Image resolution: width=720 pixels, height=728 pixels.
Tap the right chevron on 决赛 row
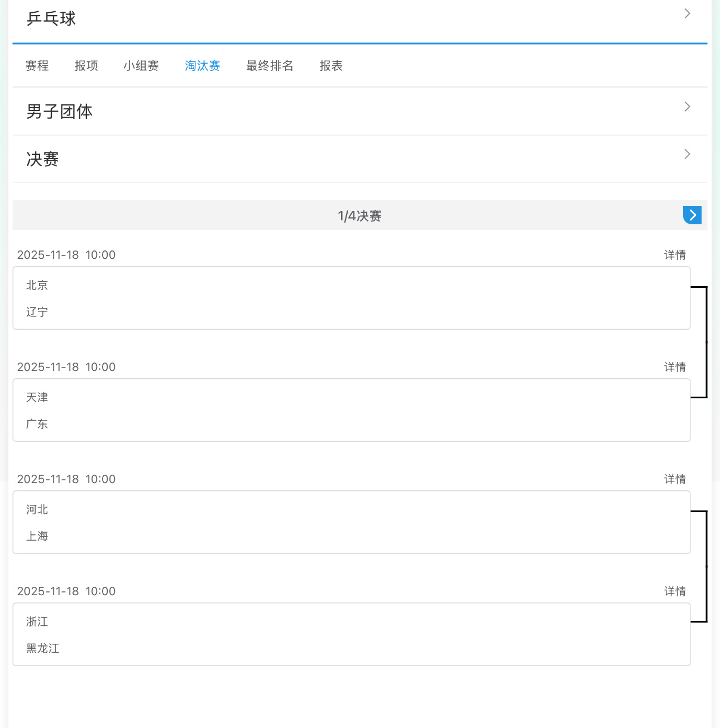pos(687,154)
